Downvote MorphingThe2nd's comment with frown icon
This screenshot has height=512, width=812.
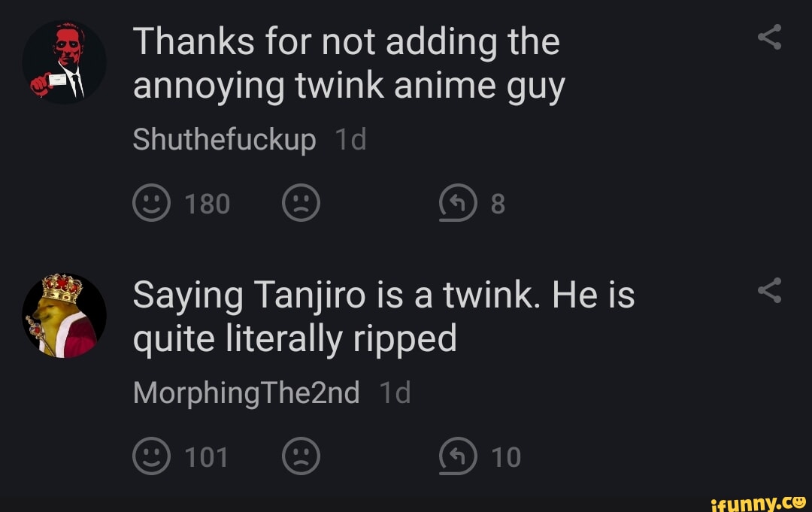point(301,454)
